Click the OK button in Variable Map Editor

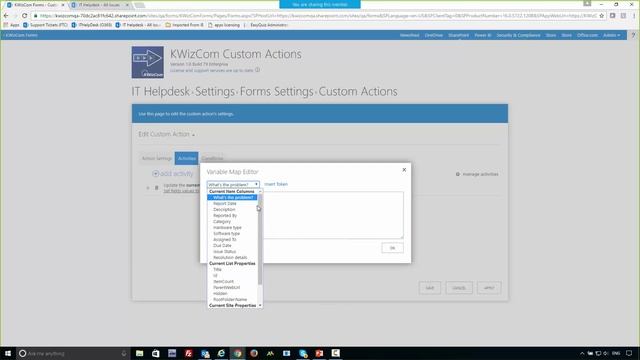click(392, 248)
